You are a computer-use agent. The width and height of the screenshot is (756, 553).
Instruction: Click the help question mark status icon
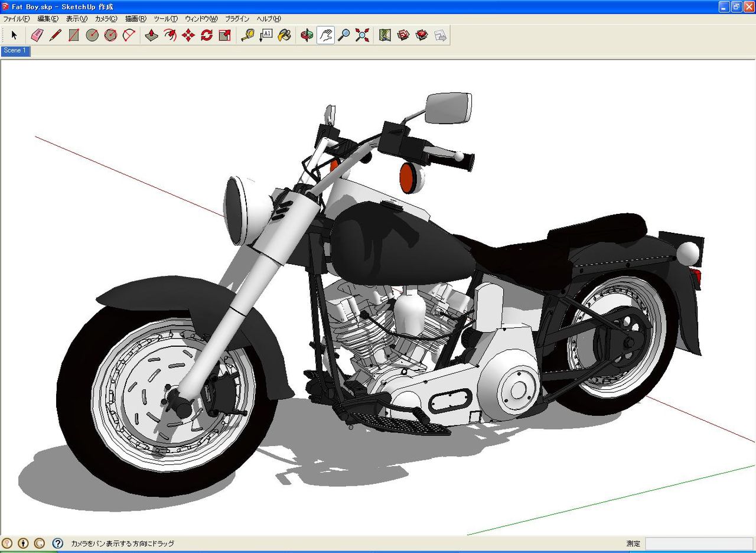[x=57, y=543]
